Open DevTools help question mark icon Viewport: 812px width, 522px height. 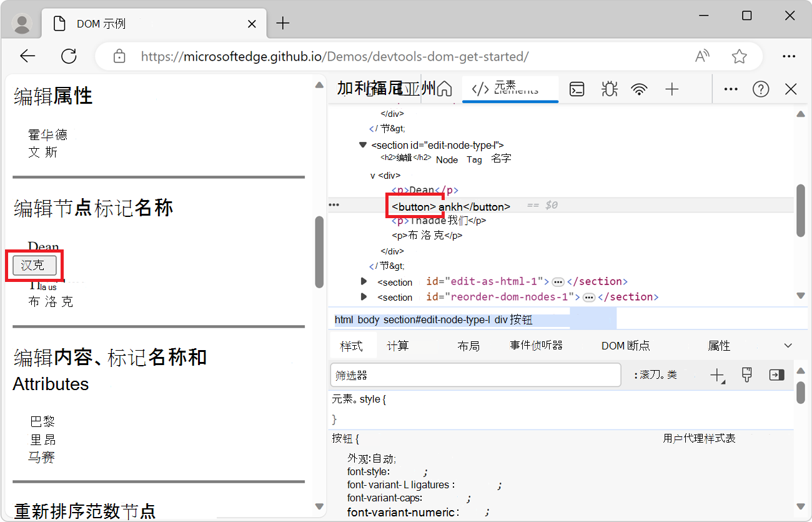760,89
